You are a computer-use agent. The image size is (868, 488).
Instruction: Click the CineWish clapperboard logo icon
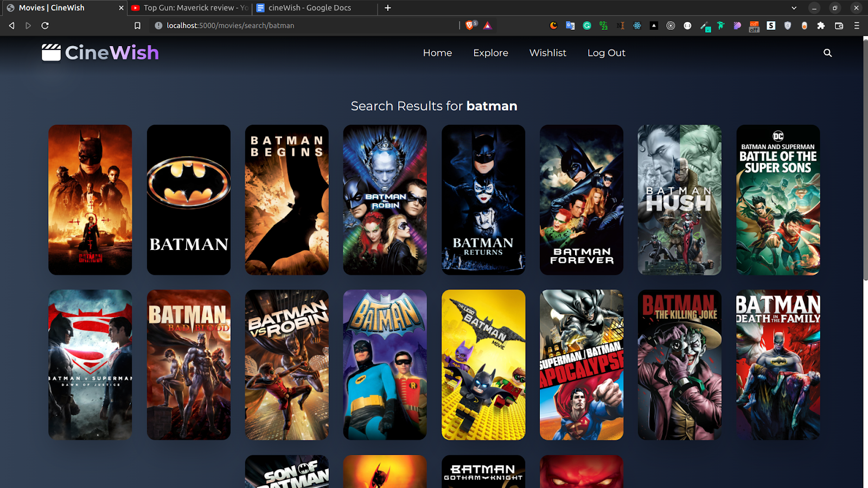51,53
